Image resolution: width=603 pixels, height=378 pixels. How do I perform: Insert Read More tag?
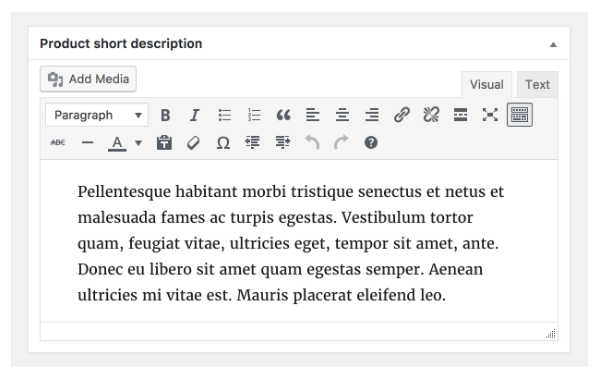[x=460, y=115]
